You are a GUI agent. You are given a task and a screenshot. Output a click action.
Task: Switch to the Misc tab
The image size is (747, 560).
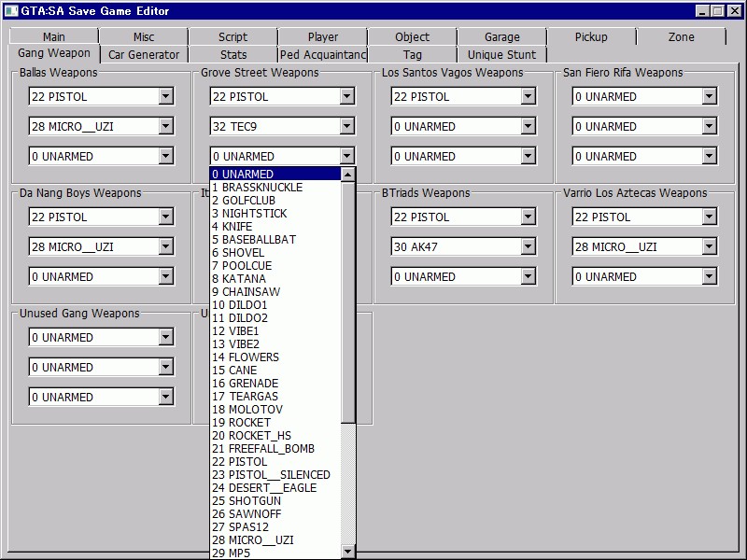click(x=144, y=36)
